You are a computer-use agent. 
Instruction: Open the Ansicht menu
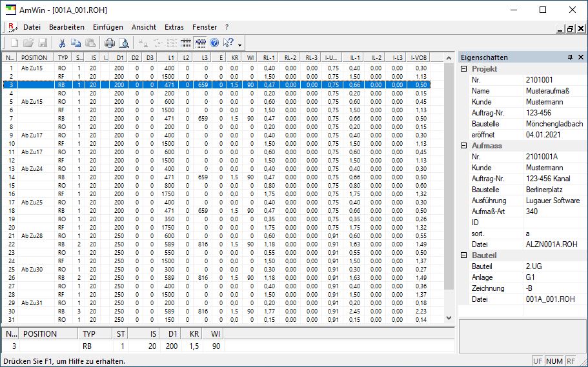pyautogui.click(x=144, y=27)
